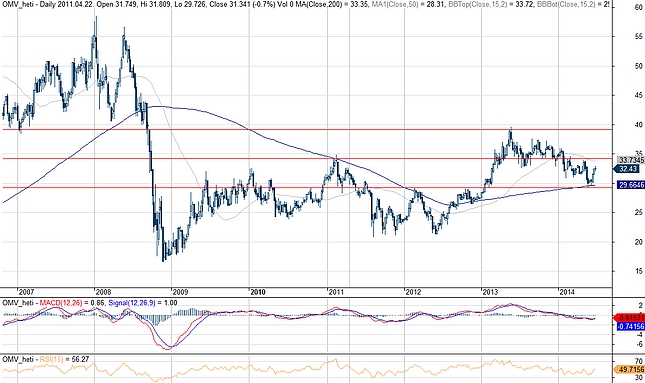
Task: Click the 60 price axis label
Action: click(639, 8)
